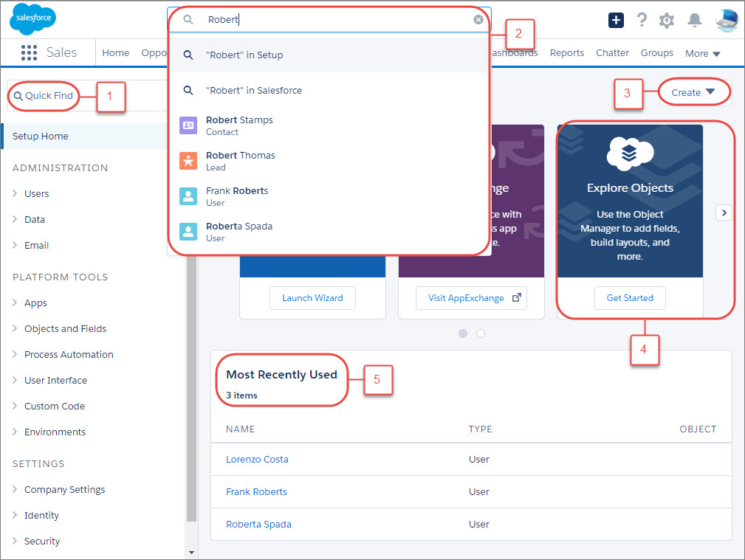The image size is (745, 560).
Task: Click the Most Recently Used heading
Action: point(282,375)
